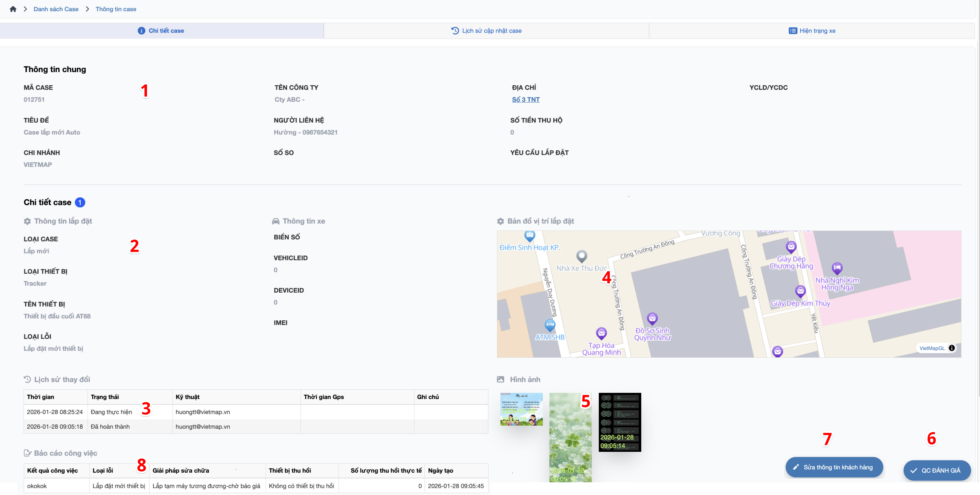Click the history clock icon in Lịch sử tab

[x=455, y=30]
